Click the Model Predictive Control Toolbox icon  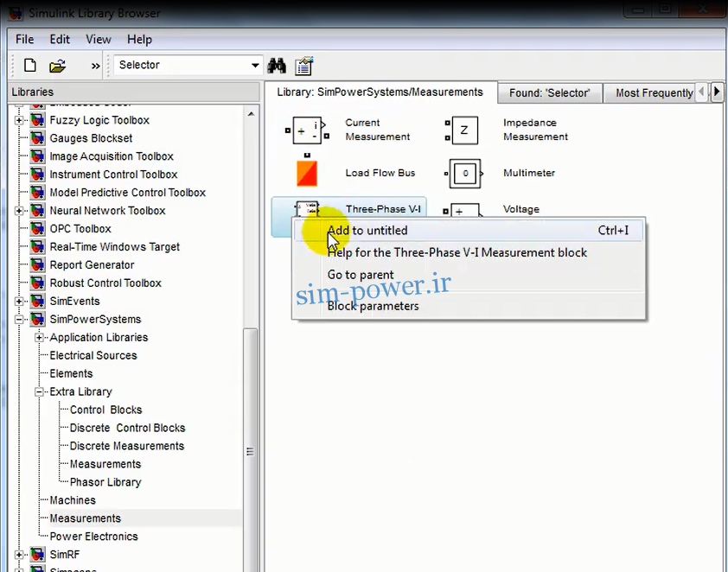click(37, 193)
